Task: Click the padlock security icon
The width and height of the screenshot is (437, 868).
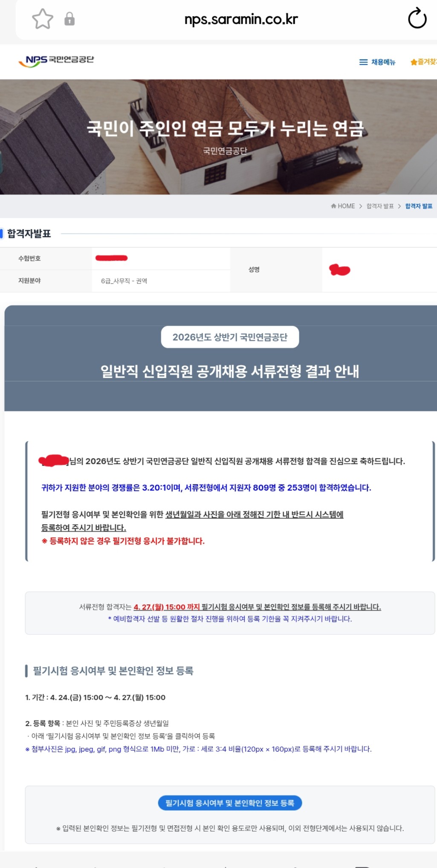Action: 69,19
